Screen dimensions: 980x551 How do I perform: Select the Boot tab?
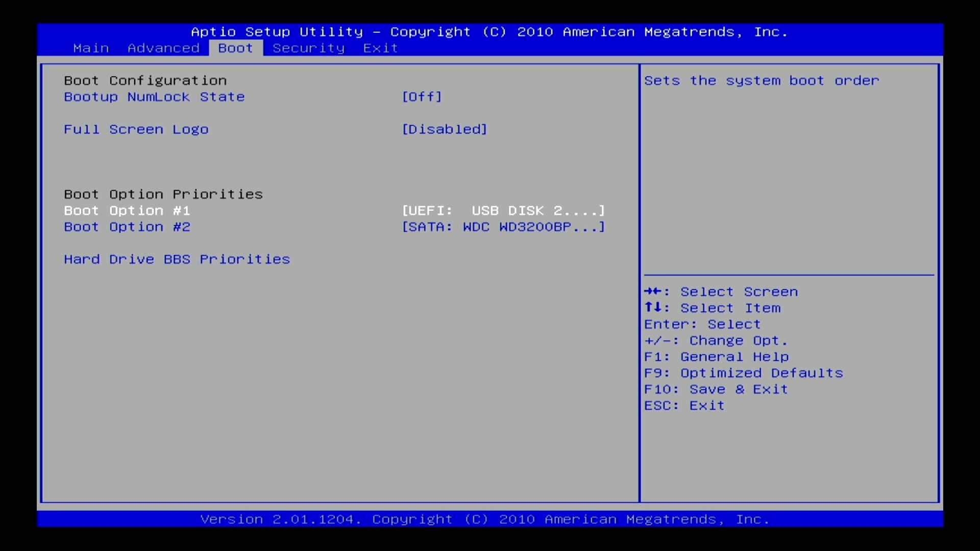[x=236, y=48]
